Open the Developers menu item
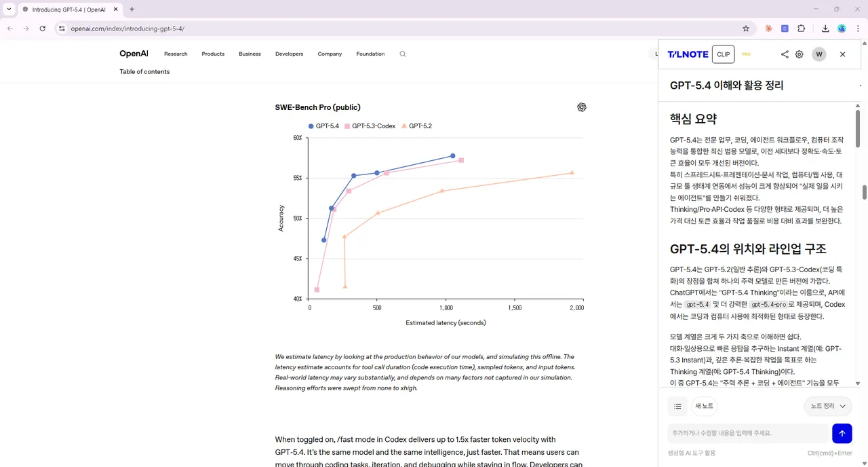Image resolution: width=868 pixels, height=467 pixels. coord(289,54)
